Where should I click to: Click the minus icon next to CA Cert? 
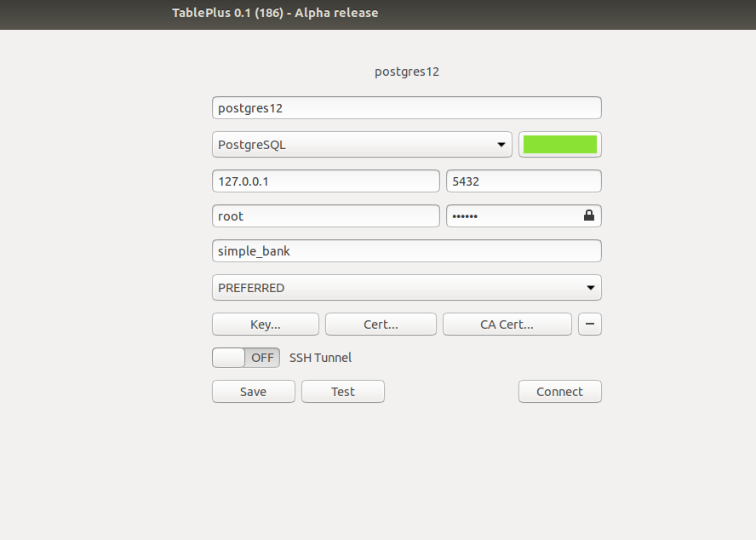point(590,324)
